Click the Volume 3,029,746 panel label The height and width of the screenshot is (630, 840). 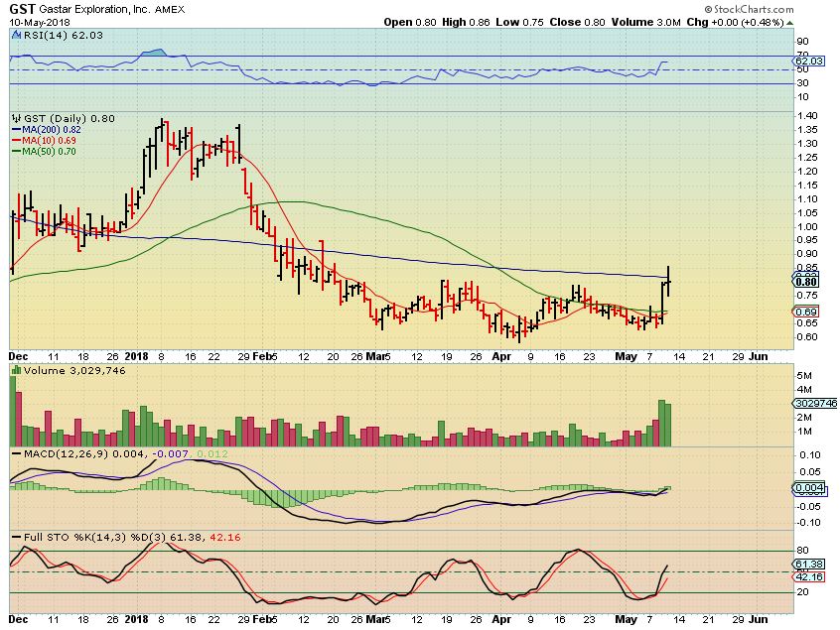73,370
